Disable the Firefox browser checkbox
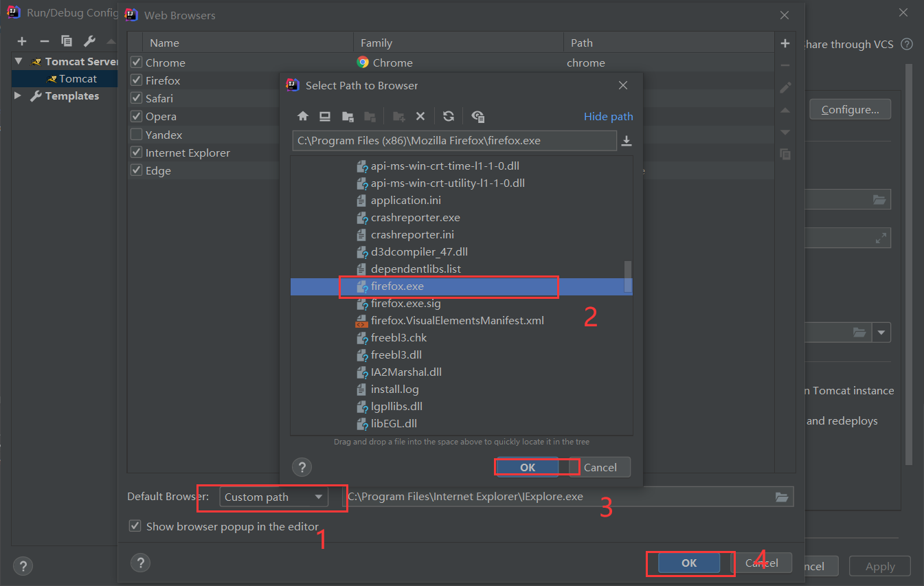This screenshot has width=924, height=586. [x=135, y=80]
